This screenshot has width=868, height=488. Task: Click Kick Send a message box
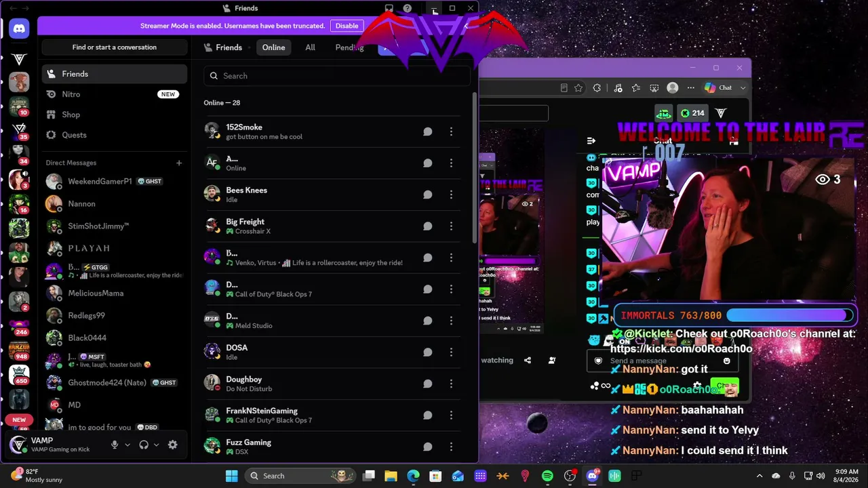coord(661,361)
